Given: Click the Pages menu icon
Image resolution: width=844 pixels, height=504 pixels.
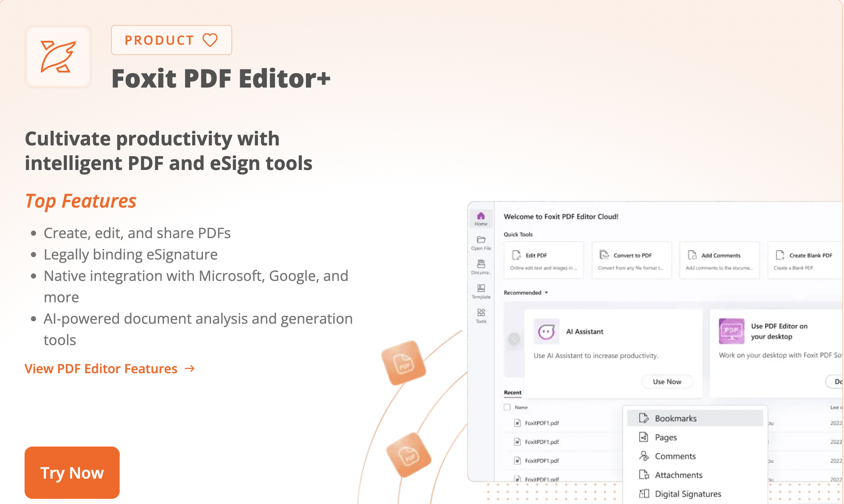Looking at the screenshot, I should [644, 437].
